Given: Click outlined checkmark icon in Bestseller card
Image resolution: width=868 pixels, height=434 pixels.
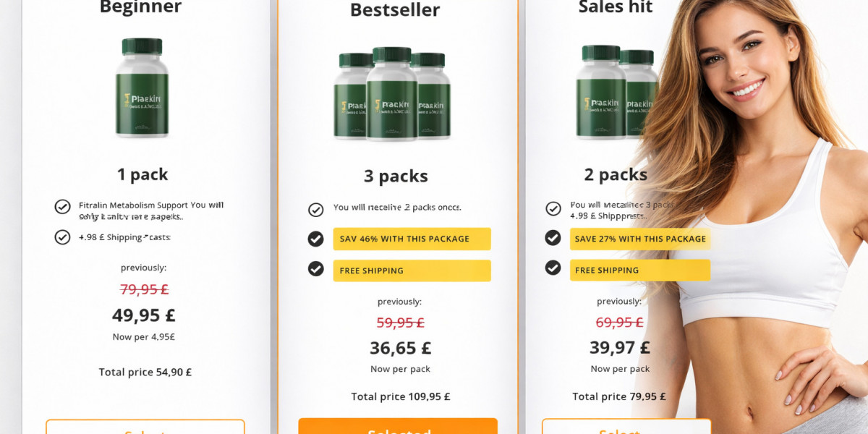Looking at the screenshot, I should 316,210.
